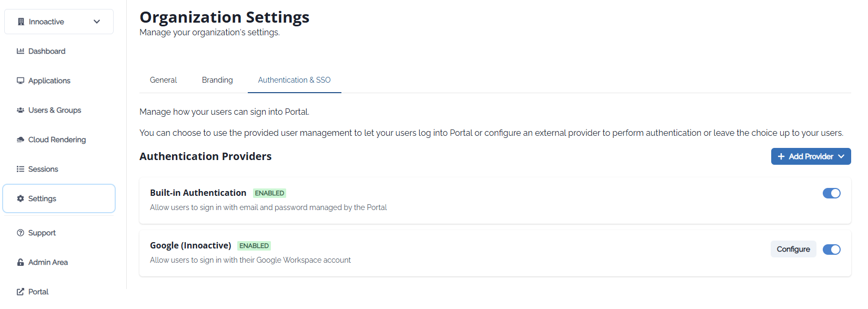Click the Sessions list icon
The width and height of the screenshot is (868, 309).
[x=21, y=169]
